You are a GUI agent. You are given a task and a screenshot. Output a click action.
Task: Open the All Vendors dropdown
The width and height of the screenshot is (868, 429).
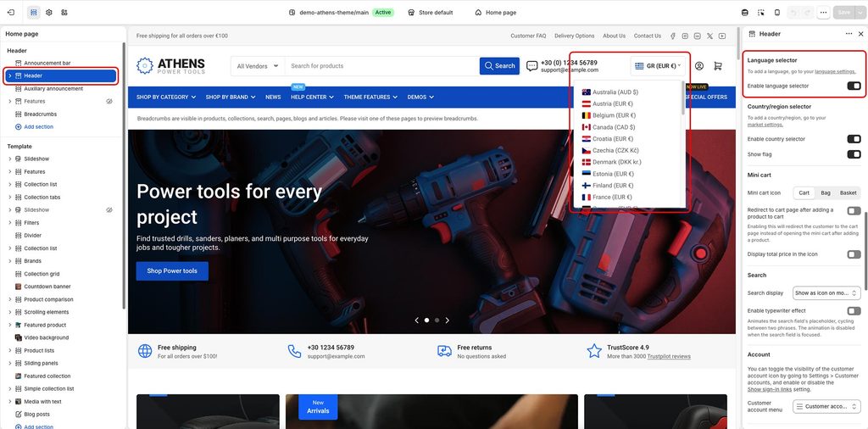click(258, 66)
